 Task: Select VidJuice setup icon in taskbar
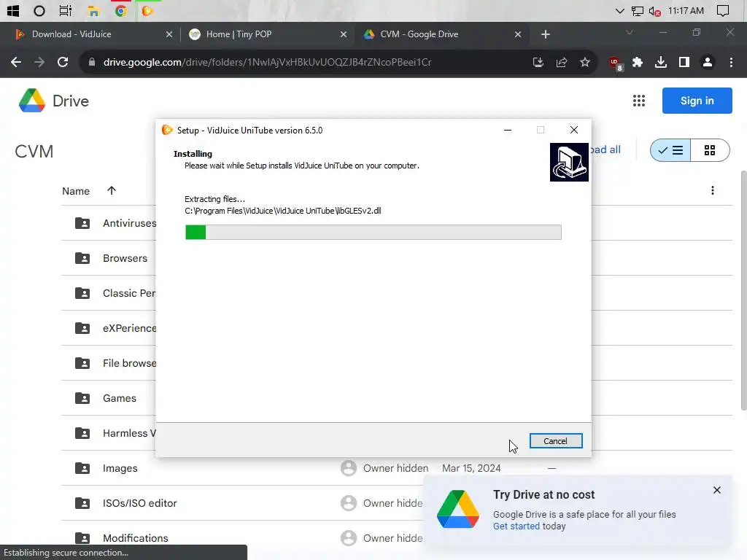[147, 10]
